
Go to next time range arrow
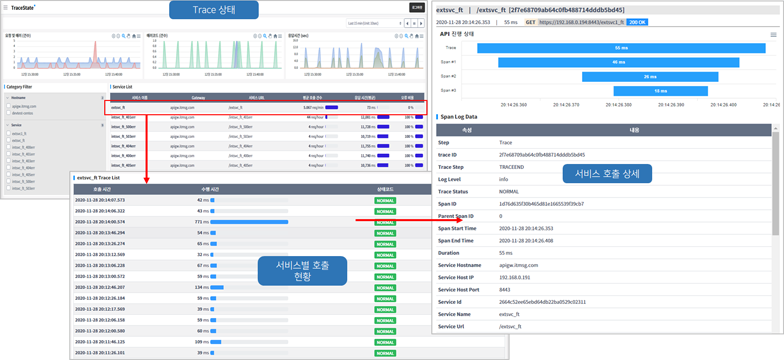click(421, 23)
